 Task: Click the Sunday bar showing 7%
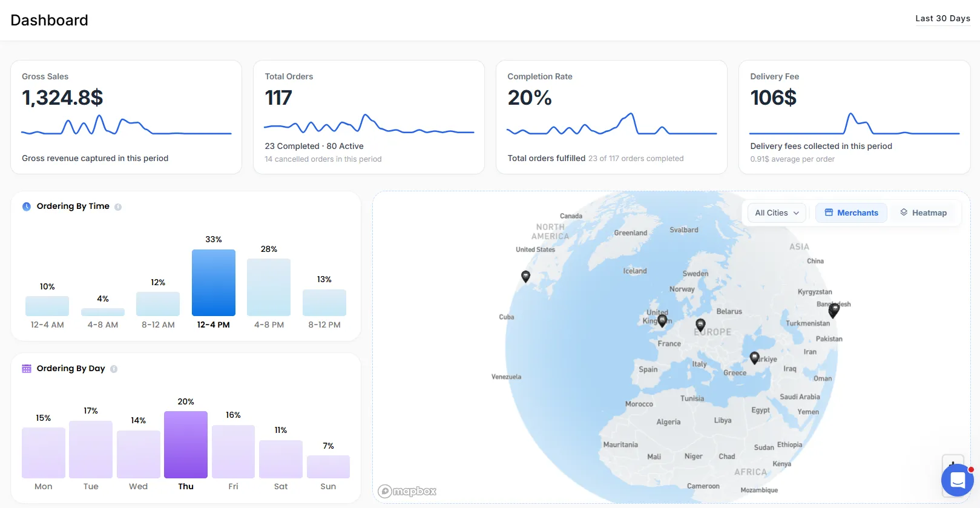(x=328, y=467)
